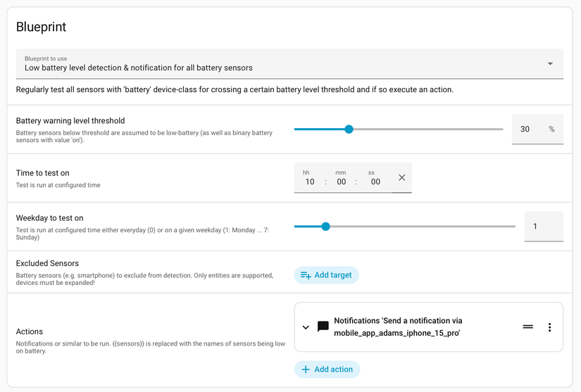Image resolution: width=581 pixels, height=392 pixels.
Task: Click the minutes field of test time
Action: pyautogui.click(x=341, y=182)
